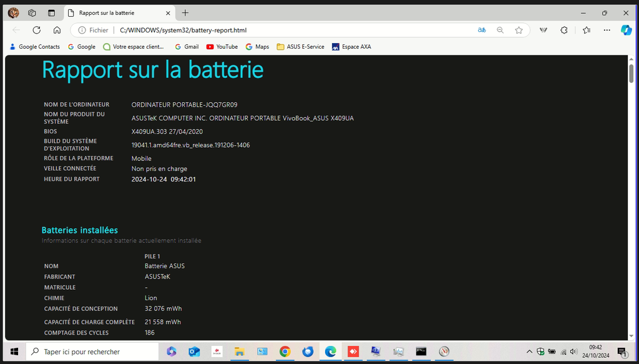Click the cycle count value 186

click(150, 333)
